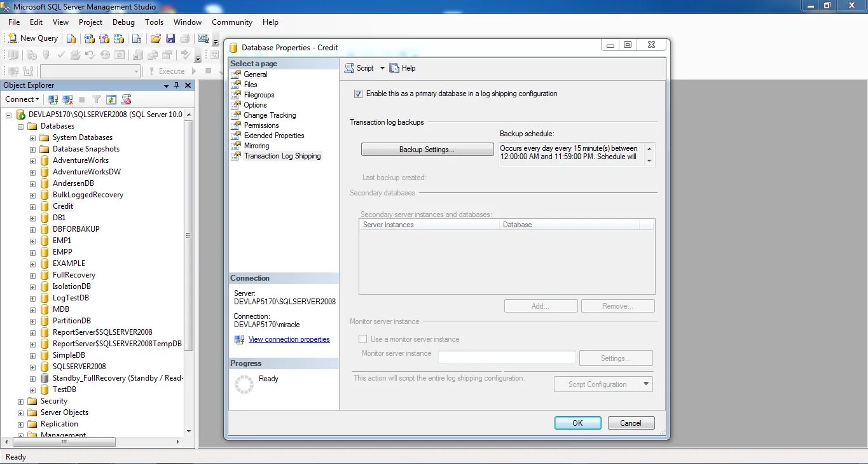Toggle auto-hide pin on Object Explorer
This screenshot has width=868, height=464.
click(x=177, y=85)
